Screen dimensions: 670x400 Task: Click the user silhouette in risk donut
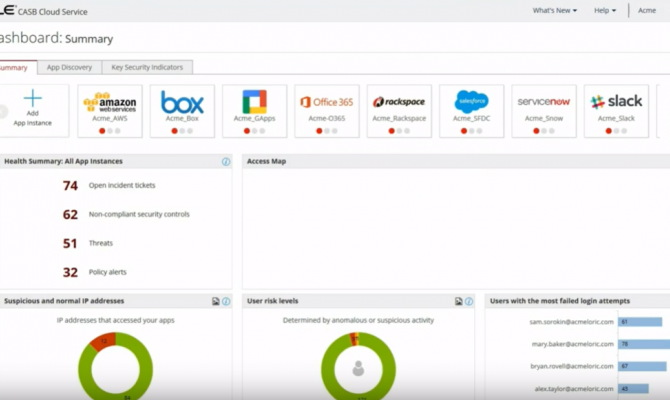[x=358, y=368]
